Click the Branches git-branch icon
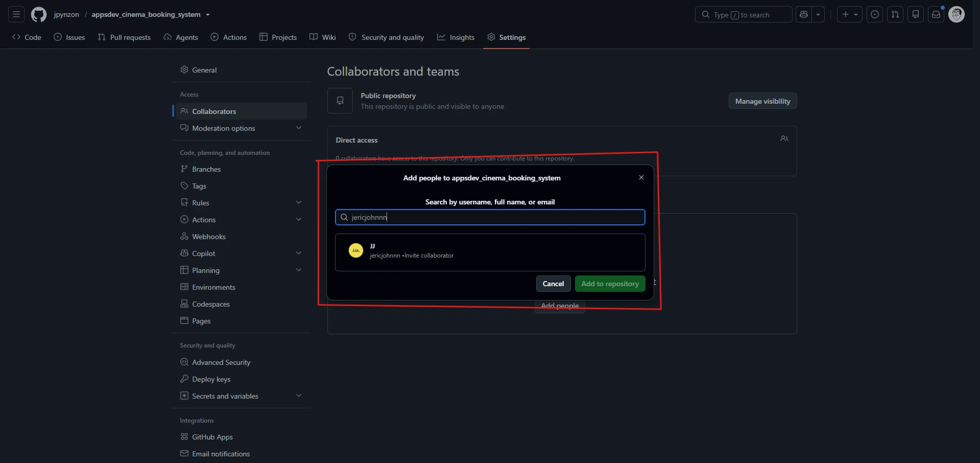 click(184, 169)
